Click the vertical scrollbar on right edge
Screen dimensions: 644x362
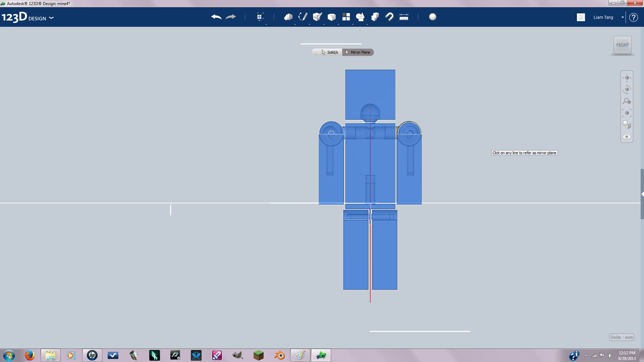tap(642, 194)
